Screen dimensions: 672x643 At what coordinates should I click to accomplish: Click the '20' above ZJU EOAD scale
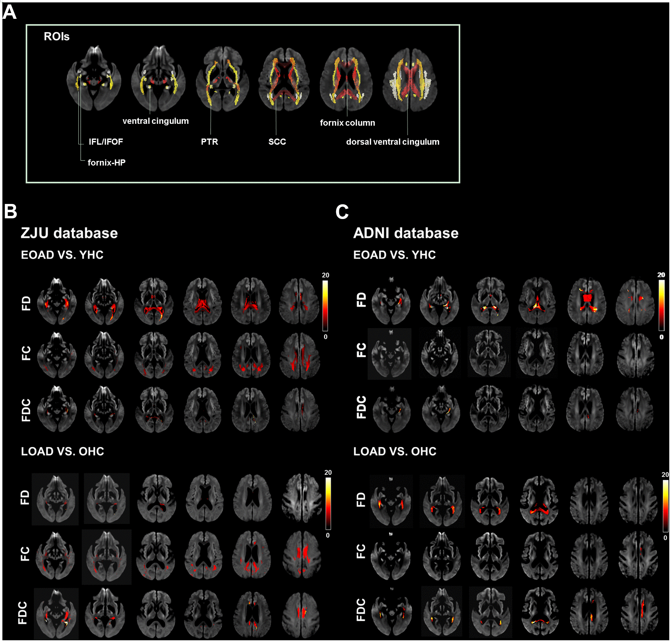(325, 275)
